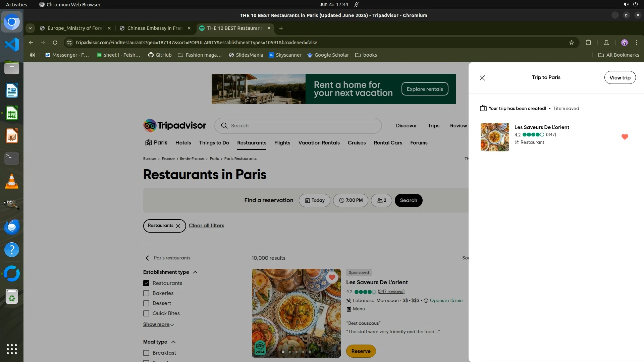Image resolution: width=644 pixels, height=362 pixels.
Task: Click the red heart on saved trip item
Action: coord(625,137)
